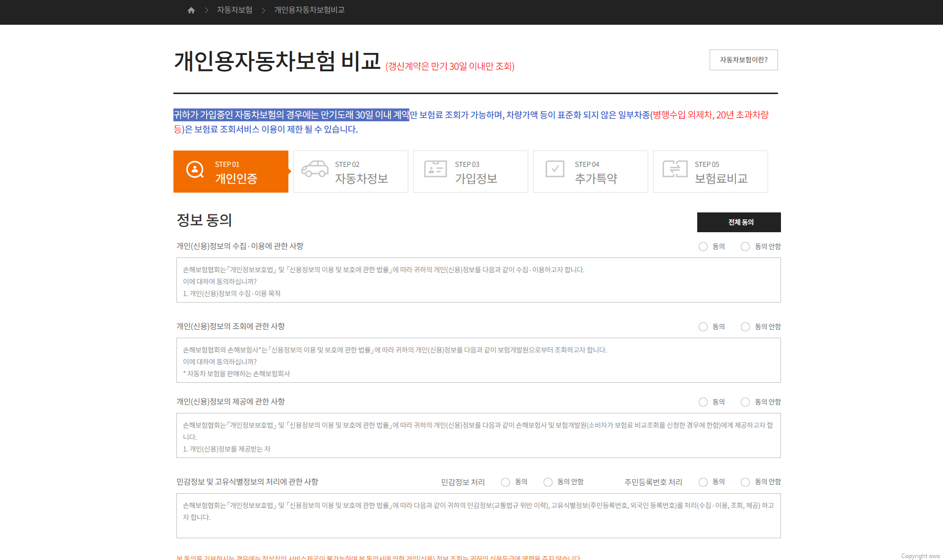The width and height of the screenshot is (943, 560).
Task: Select the 가입정보 step tab
Action: [x=471, y=171]
